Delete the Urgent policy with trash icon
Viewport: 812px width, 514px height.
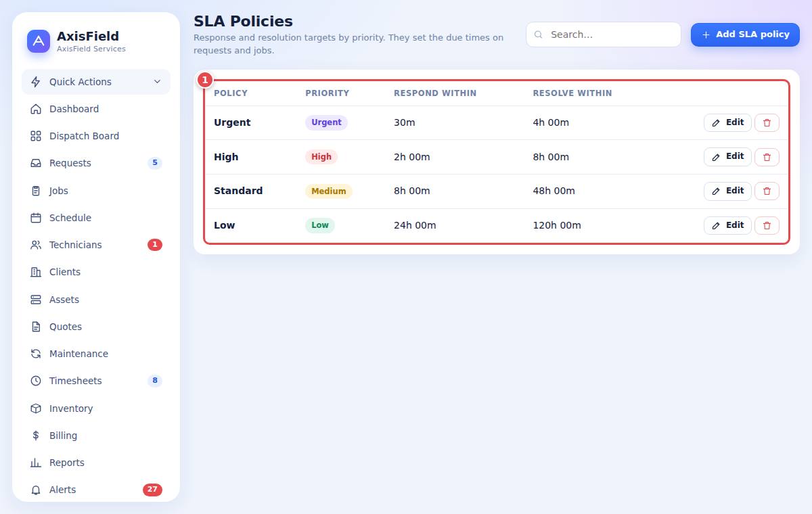(767, 122)
